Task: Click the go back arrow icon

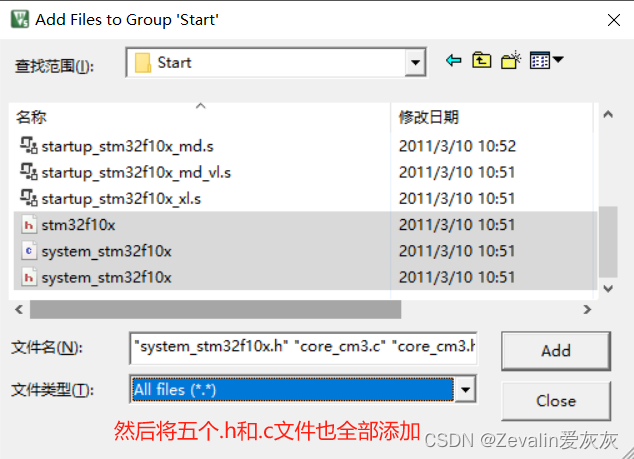Action: (454, 61)
